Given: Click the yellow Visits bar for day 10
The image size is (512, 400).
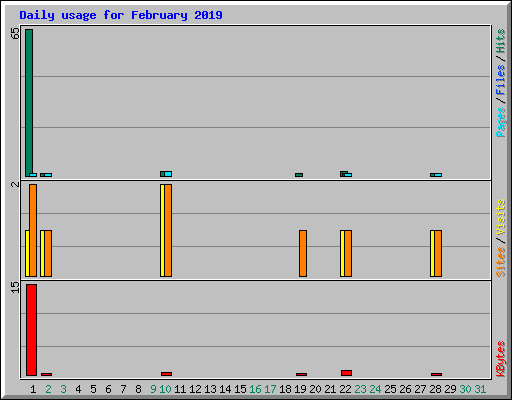Looking at the screenshot, I should [162, 230].
